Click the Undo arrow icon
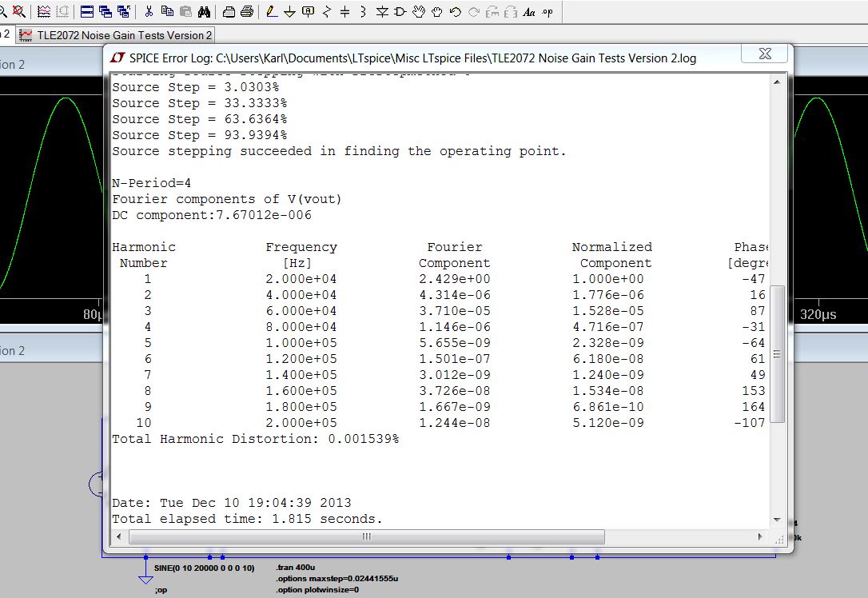 pos(455,11)
